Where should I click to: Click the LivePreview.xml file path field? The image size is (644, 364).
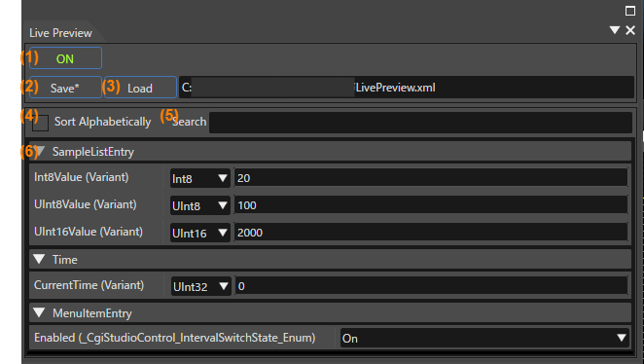(x=407, y=87)
